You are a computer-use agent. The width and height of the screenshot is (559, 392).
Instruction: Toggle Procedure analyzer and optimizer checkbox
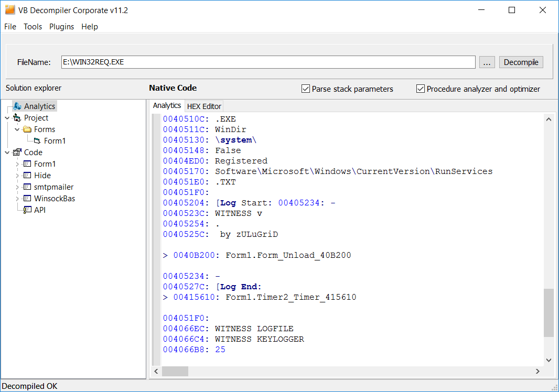[x=421, y=89]
